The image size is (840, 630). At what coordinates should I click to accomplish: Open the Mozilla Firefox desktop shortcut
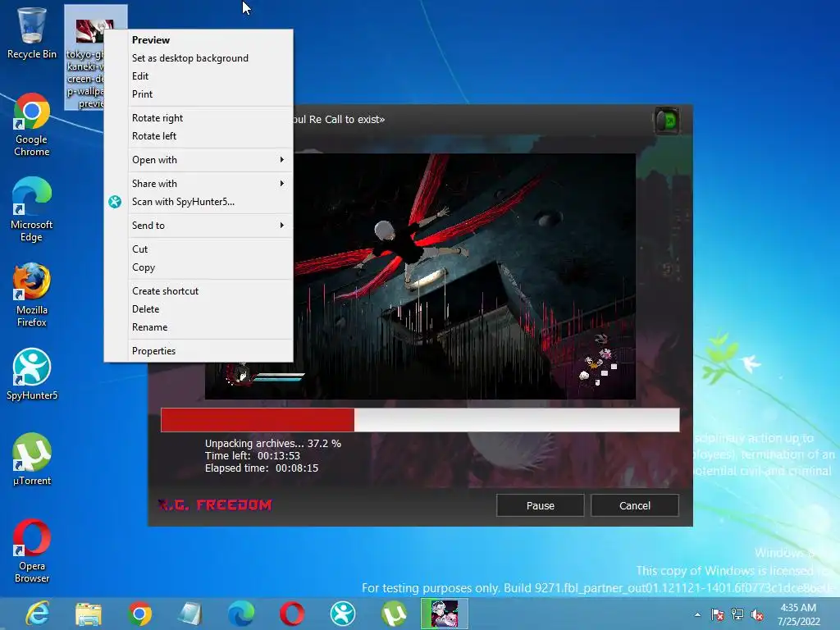pos(32,294)
